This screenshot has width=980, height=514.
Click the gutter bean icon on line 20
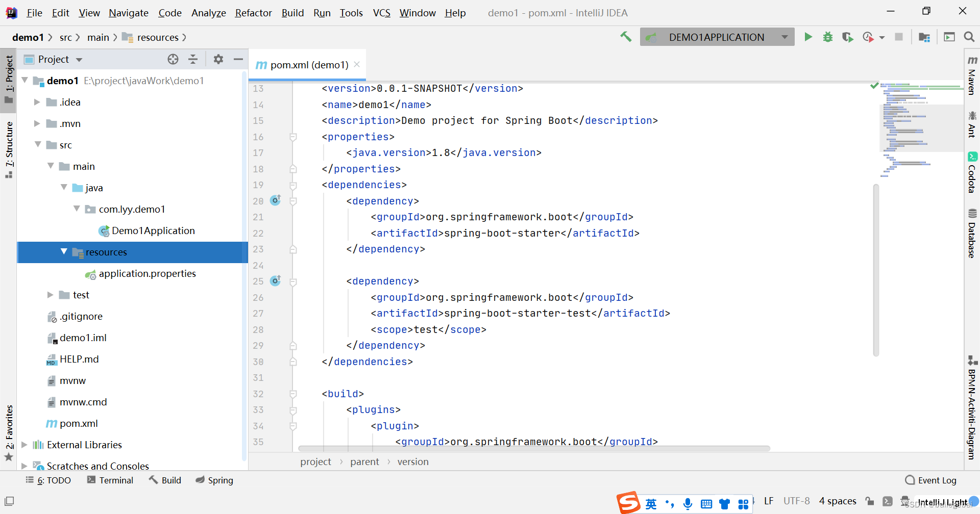pyautogui.click(x=275, y=200)
